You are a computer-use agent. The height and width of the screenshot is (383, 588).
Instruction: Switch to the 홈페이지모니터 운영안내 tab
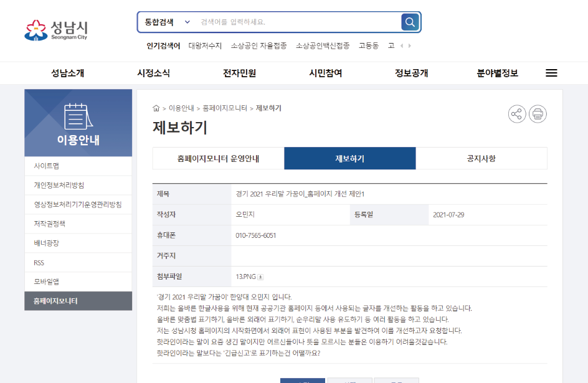pos(218,159)
